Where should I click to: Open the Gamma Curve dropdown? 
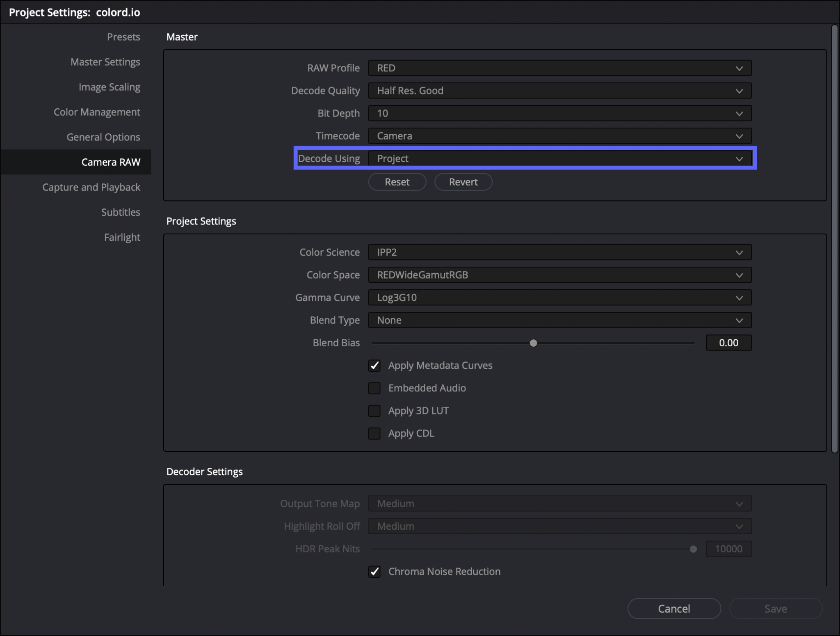(559, 297)
